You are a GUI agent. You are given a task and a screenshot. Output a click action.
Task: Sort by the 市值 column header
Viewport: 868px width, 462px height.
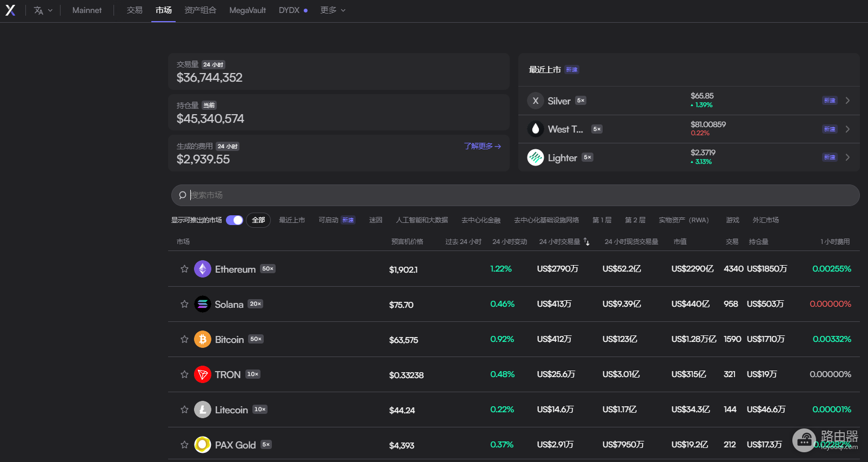680,242
